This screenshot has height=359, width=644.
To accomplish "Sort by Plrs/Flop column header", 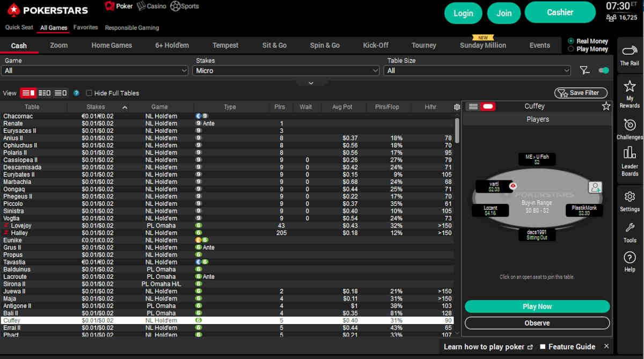I will pyautogui.click(x=386, y=107).
